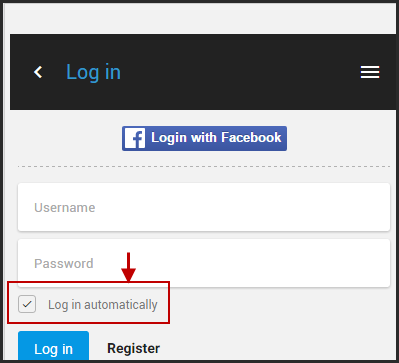Click the Login with Facebook button
Screen dimensions: 399x363
coord(204,138)
